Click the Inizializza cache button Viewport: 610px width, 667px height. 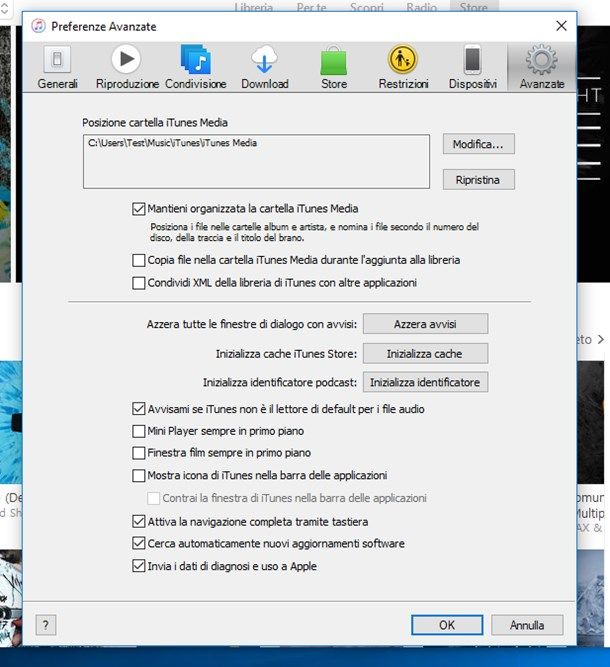pyautogui.click(x=425, y=353)
